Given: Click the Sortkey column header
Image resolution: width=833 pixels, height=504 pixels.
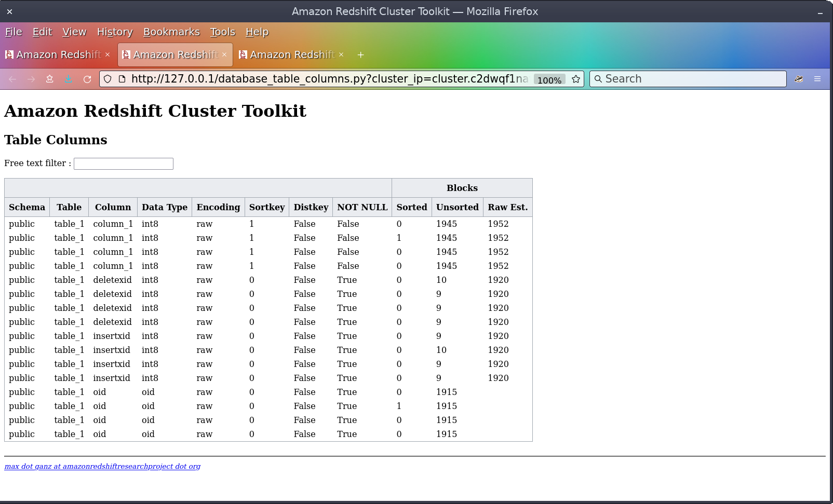Looking at the screenshot, I should [x=267, y=207].
